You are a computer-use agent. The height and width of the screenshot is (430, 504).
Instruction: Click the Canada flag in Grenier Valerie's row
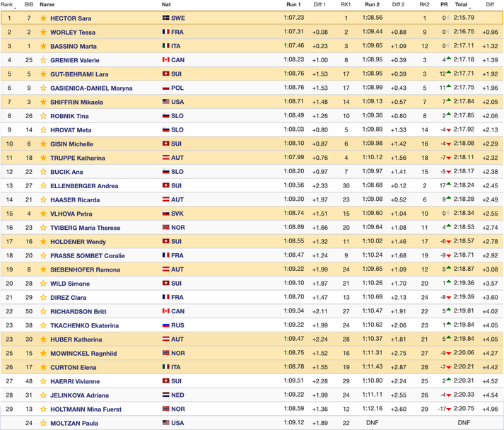165,60
